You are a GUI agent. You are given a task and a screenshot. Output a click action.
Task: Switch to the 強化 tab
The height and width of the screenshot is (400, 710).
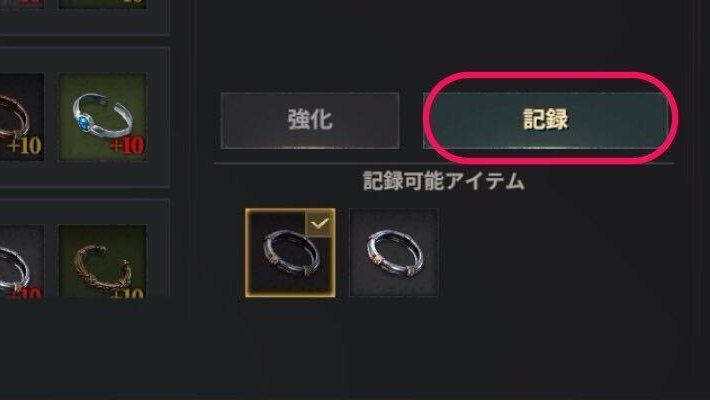pos(310,120)
